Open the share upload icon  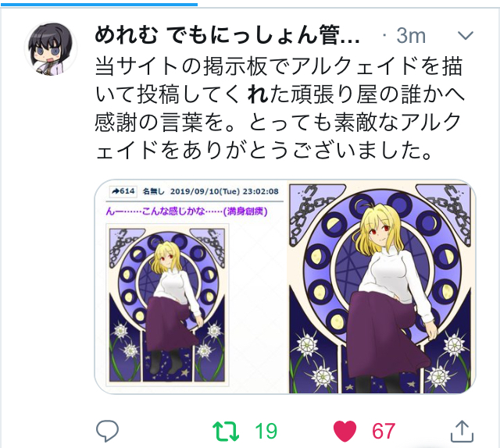click(x=462, y=431)
